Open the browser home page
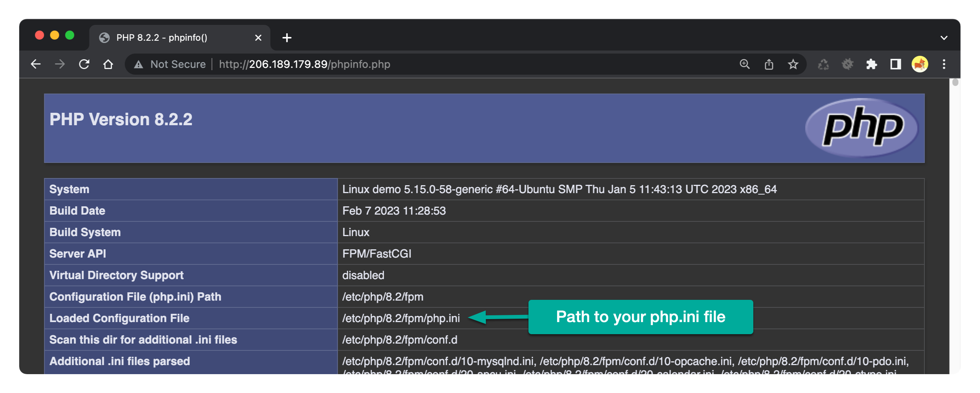This screenshot has height=393, width=980. pos(108,64)
